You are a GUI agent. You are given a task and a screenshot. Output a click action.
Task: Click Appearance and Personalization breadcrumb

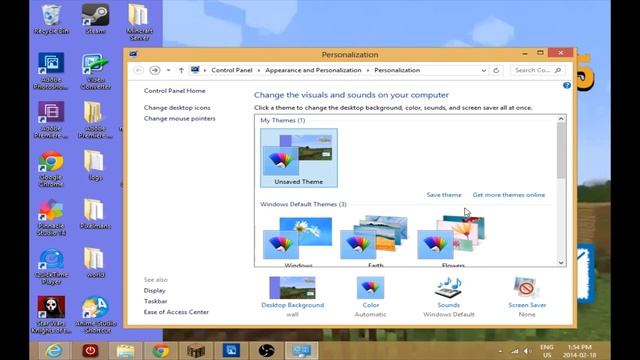pyautogui.click(x=313, y=70)
